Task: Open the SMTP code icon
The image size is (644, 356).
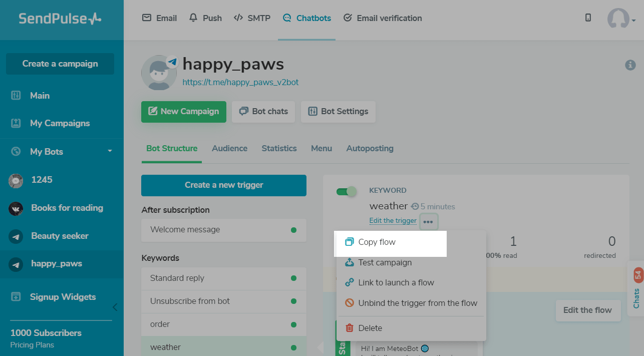Action: (238, 18)
